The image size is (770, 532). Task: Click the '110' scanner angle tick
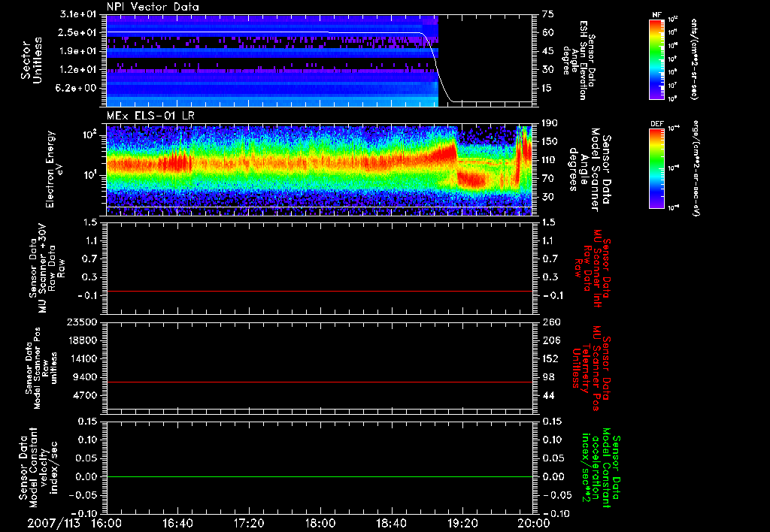550,160
